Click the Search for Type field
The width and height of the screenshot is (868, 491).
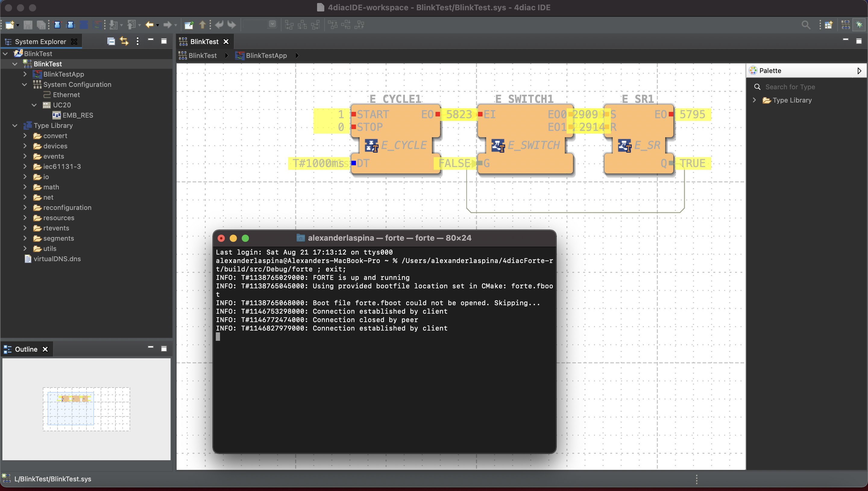[x=809, y=87]
